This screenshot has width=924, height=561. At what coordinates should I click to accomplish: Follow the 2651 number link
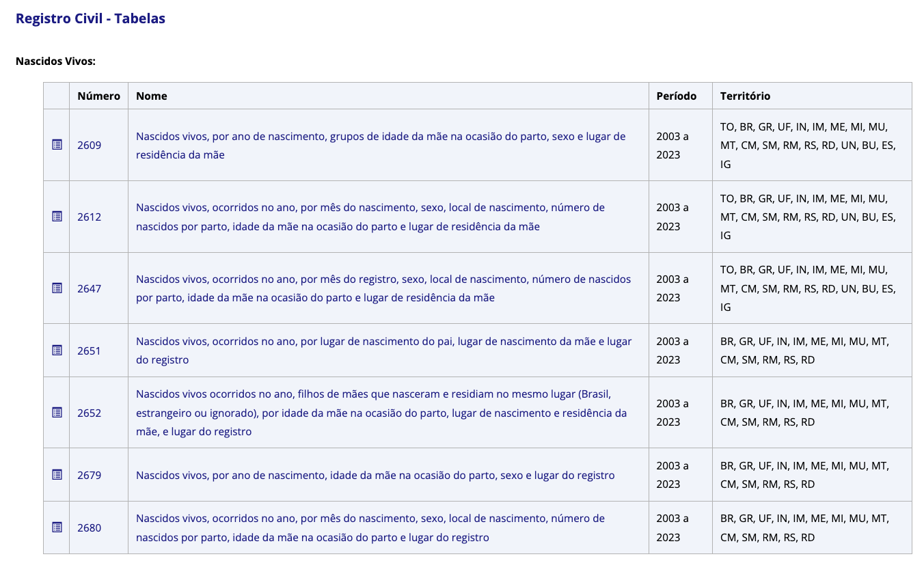89,351
